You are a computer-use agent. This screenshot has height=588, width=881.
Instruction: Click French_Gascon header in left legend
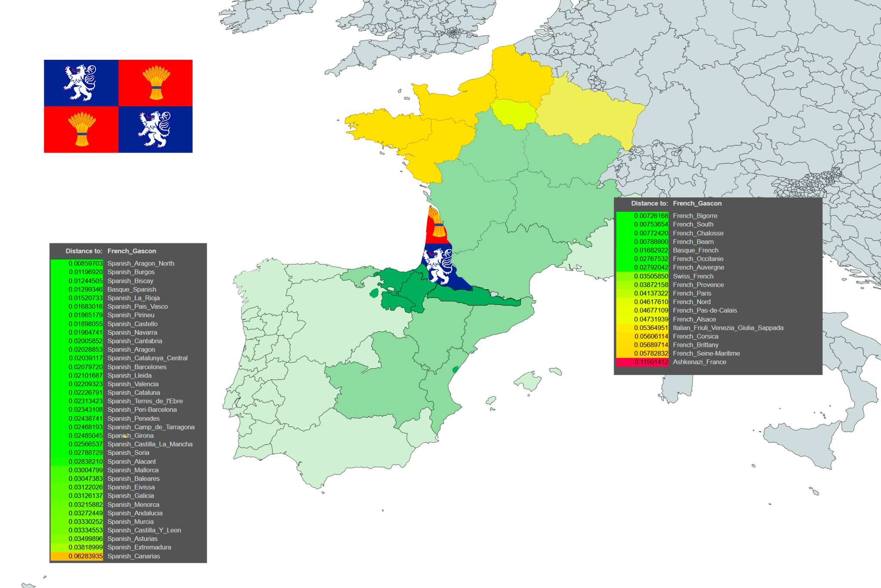pos(132,251)
